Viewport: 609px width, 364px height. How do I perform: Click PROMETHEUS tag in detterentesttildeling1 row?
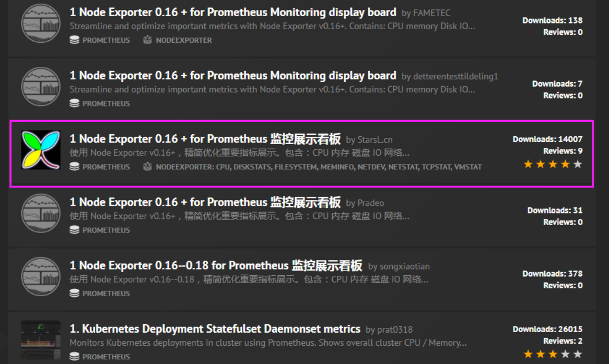tap(106, 104)
